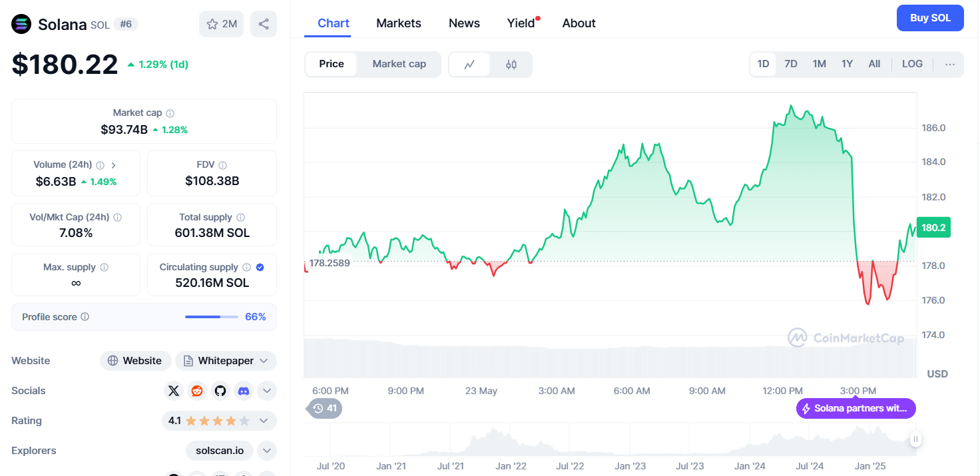This screenshot has width=980, height=476.
Task: Click the current price 180.2 label
Action: tap(933, 228)
